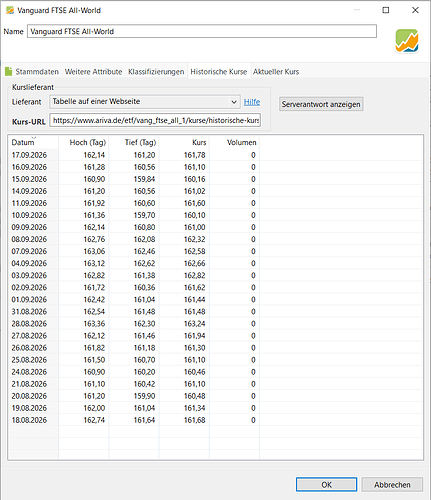Open the Hilfe link
The image size is (431, 500).
coord(252,102)
